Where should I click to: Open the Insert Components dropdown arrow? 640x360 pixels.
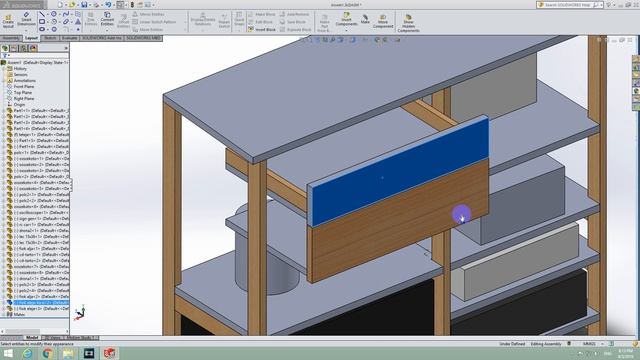point(346,30)
